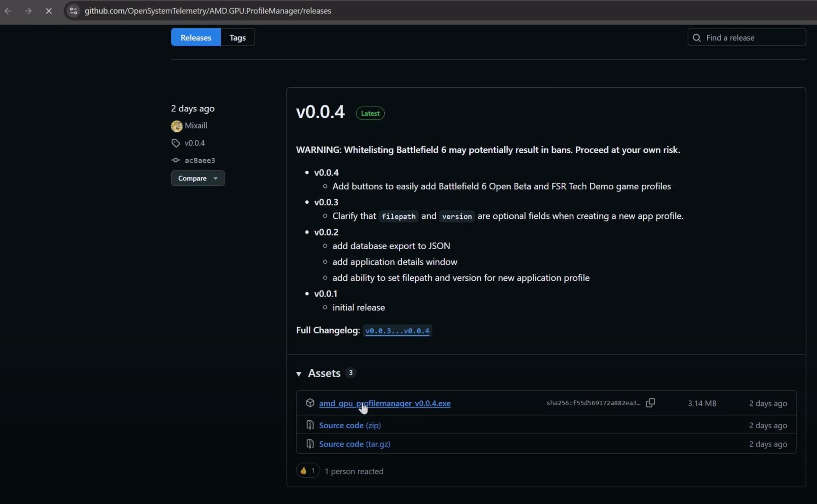The image size is (817, 504).
Task: Click the package icon beside the exe asset
Action: (x=310, y=403)
